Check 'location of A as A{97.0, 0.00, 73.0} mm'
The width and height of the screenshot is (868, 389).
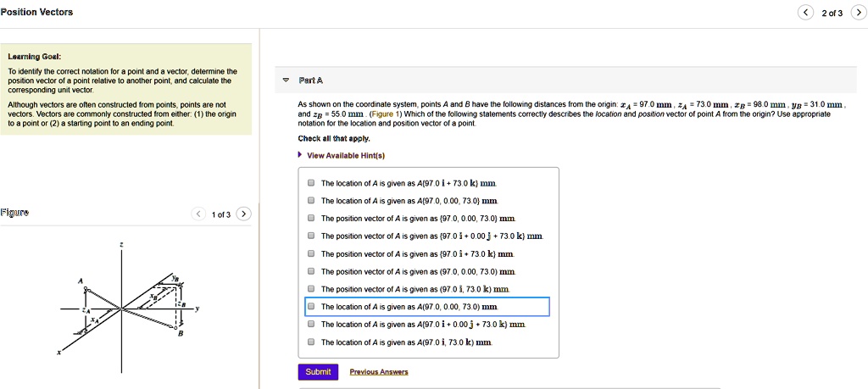[311, 200]
